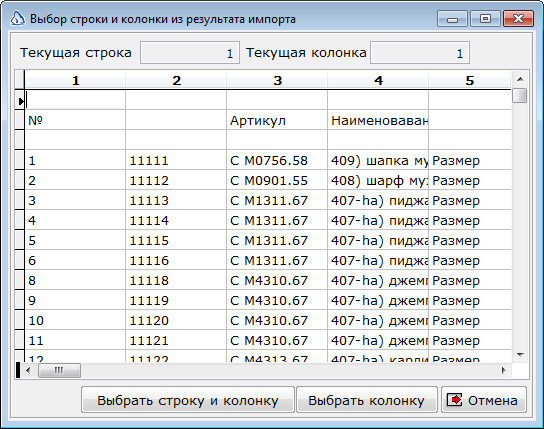Select cell 11116
This screenshot has width=544, height=429.
tap(176, 261)
